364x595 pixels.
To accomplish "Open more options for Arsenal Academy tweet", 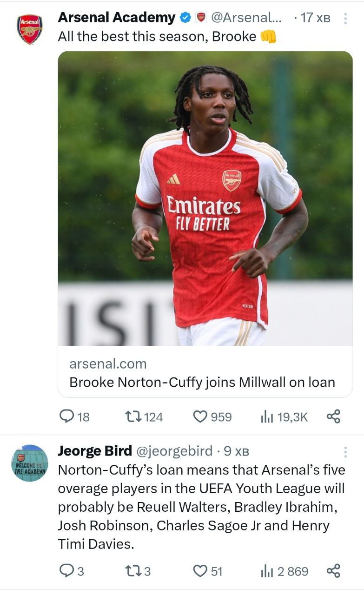I will (x=345, y=19).
